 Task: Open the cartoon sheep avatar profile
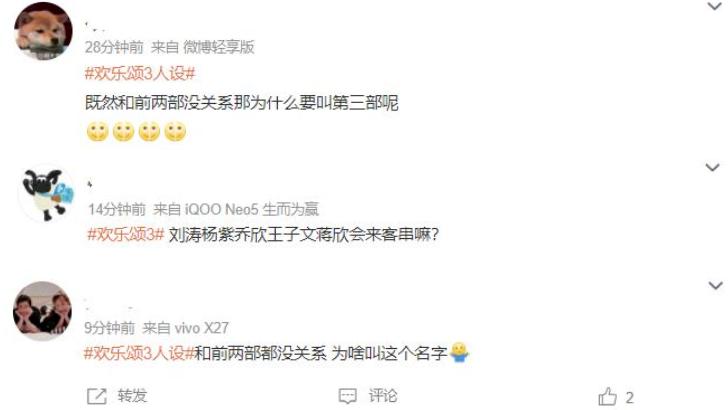coord(46,194)
